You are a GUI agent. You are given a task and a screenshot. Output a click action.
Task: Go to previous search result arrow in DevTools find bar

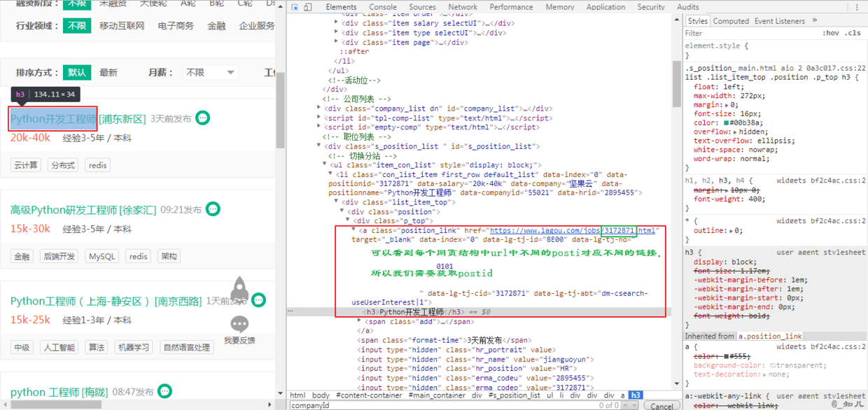[626, 405]
